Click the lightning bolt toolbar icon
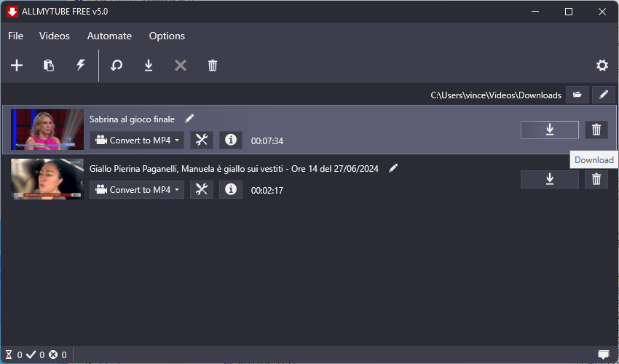The image size is (619, 364). (81, 65)
